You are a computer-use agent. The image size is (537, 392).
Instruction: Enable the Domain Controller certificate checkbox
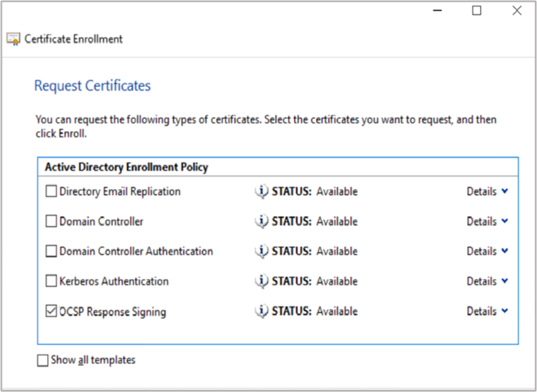coord(52,222)
